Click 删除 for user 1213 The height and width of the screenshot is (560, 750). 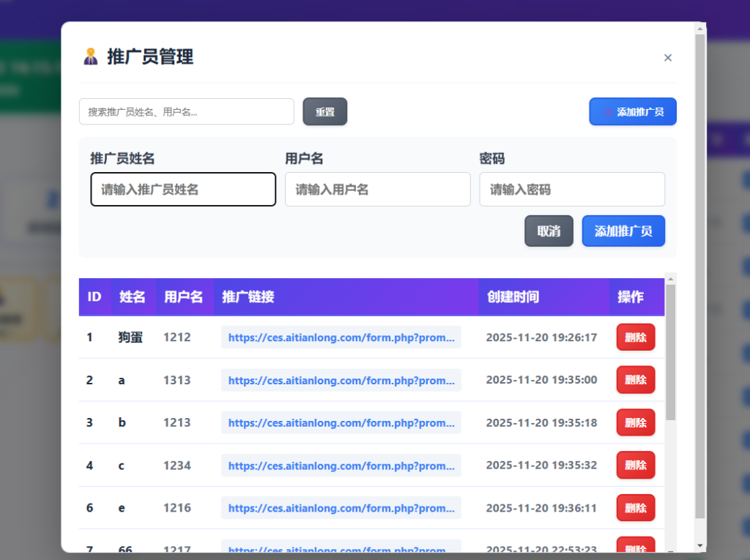[635, 422]
